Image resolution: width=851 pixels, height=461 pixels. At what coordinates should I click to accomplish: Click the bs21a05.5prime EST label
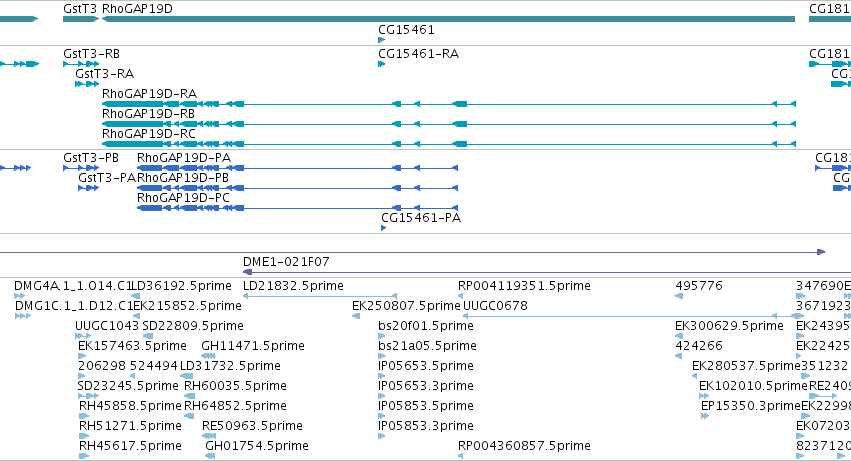pyautogui.click(x=428, y=346)
